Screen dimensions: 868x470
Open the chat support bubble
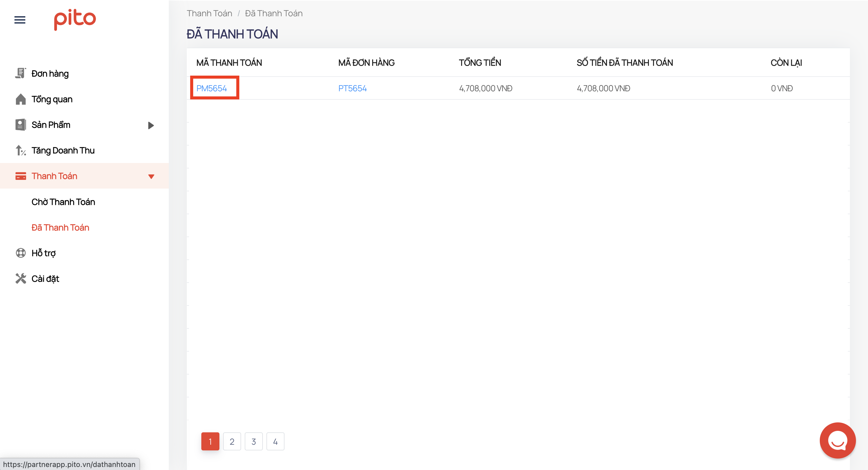[x=837, y=440]
